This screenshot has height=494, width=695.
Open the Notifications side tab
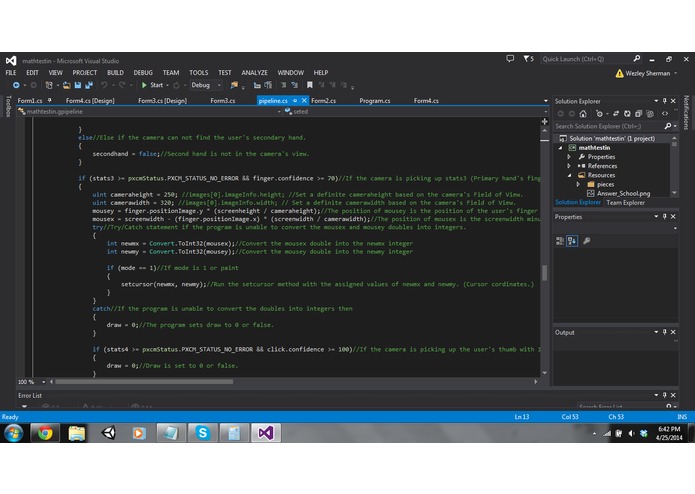click(x=686, y=112)
